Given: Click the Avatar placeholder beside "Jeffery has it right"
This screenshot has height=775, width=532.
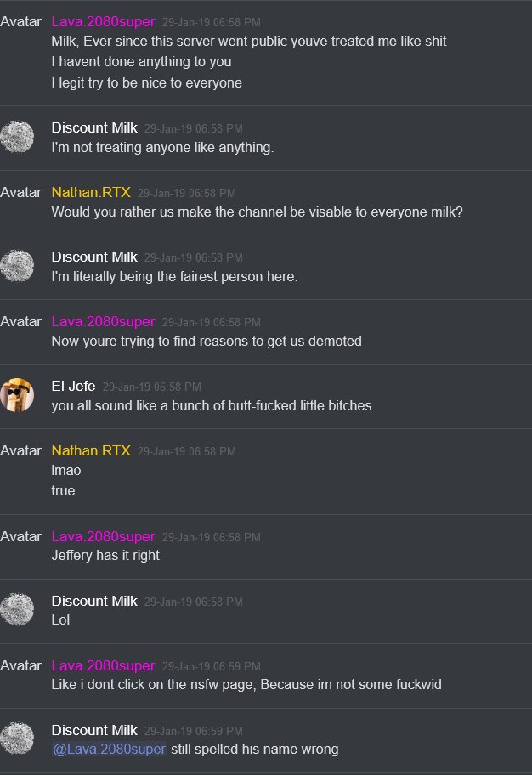Looking at the screenshot, I should (x=20, y=536).
